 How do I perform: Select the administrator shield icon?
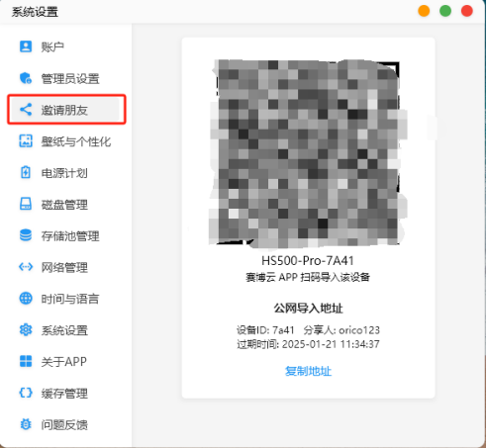(26, 78)
